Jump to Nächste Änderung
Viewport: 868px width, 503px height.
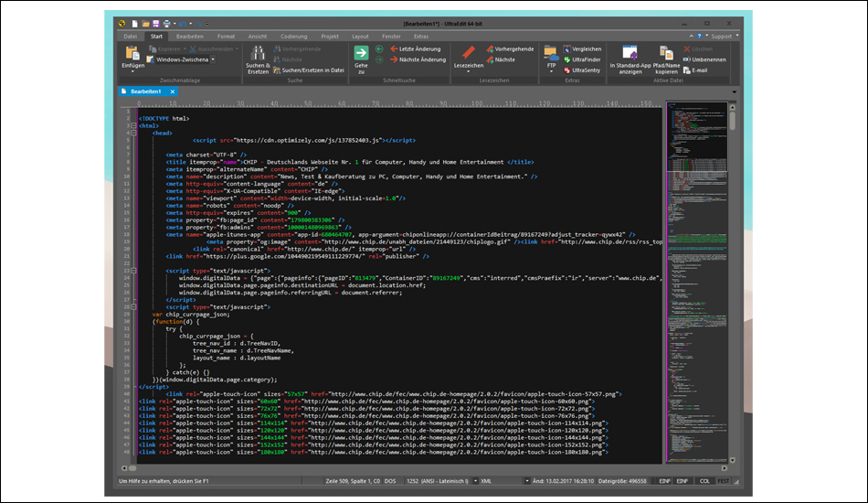(x=418, y=59)
